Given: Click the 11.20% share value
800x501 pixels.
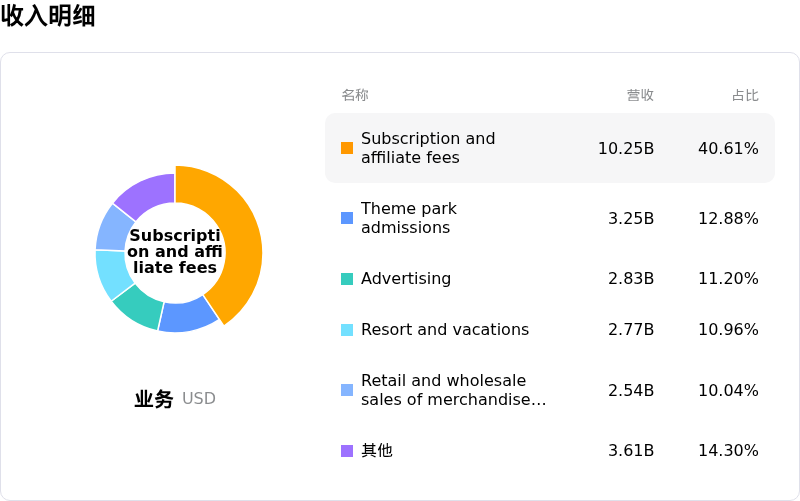Looking at the screenshot, I should coord(728,279).
